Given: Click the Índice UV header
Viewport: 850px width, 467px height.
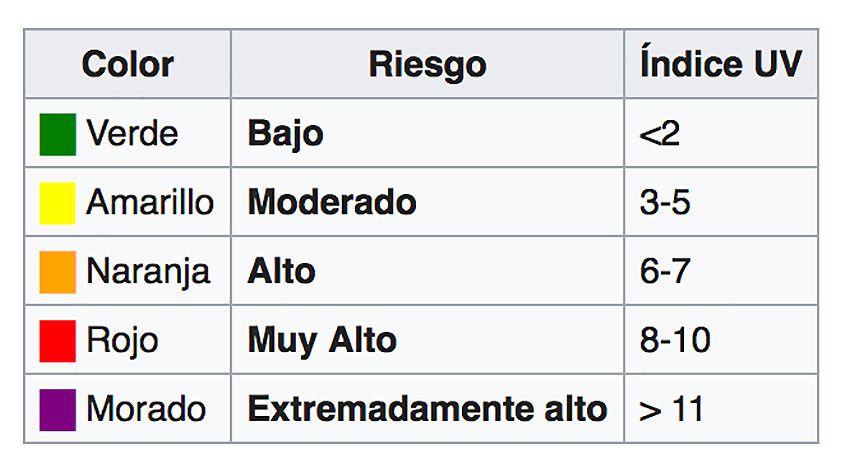Looking at the screenshot, I should click(720, 65).
